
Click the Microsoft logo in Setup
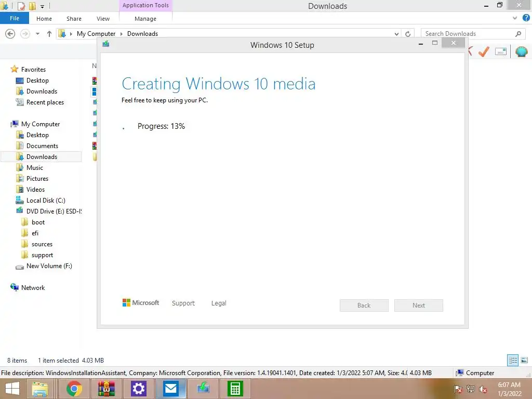140,303
